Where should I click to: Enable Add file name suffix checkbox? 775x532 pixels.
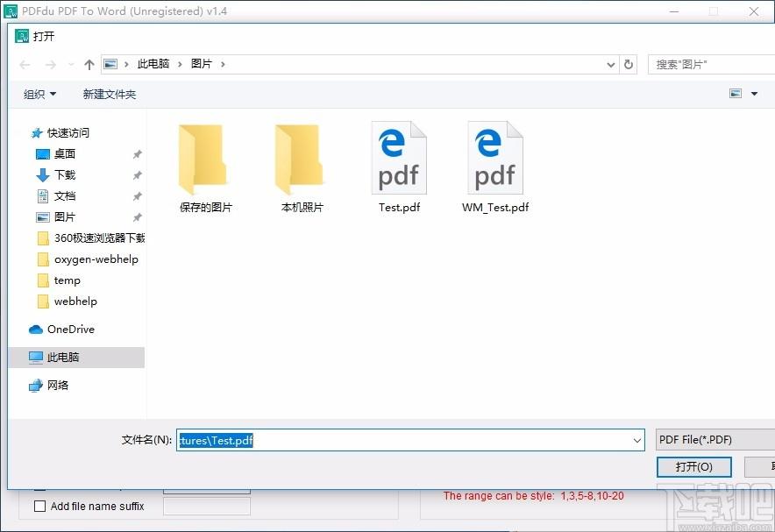40,507
